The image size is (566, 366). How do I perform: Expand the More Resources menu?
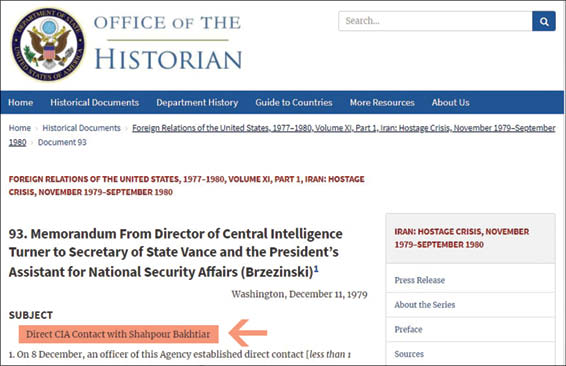tap(382, 103)
